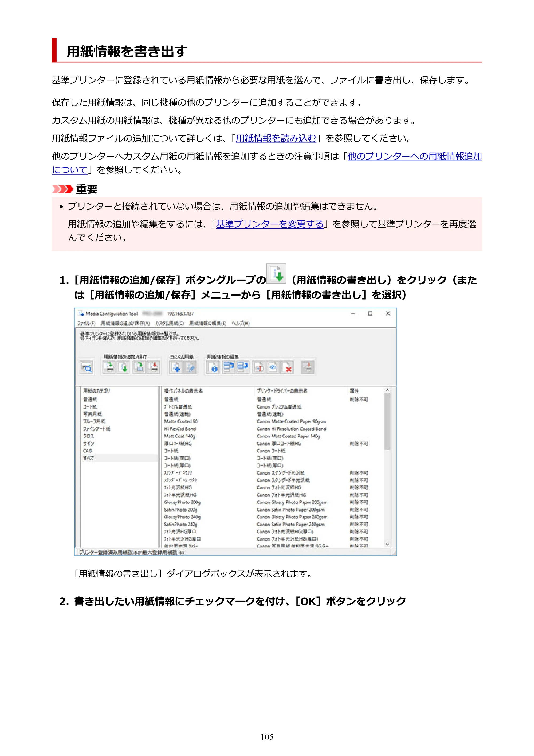This screenshot has height=756, width=534.
Task: Click the large export icon in step 1 text
Action: (276, 274)
